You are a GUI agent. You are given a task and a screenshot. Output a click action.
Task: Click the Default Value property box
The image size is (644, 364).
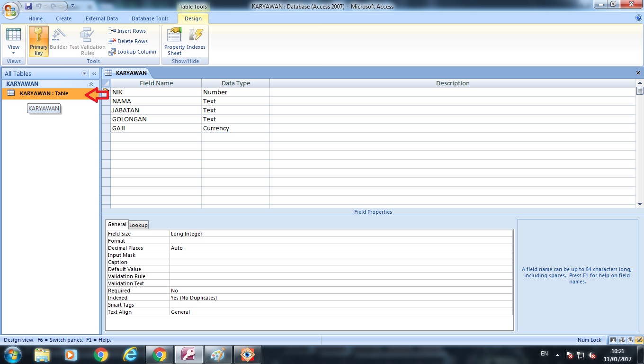[341, 269]
